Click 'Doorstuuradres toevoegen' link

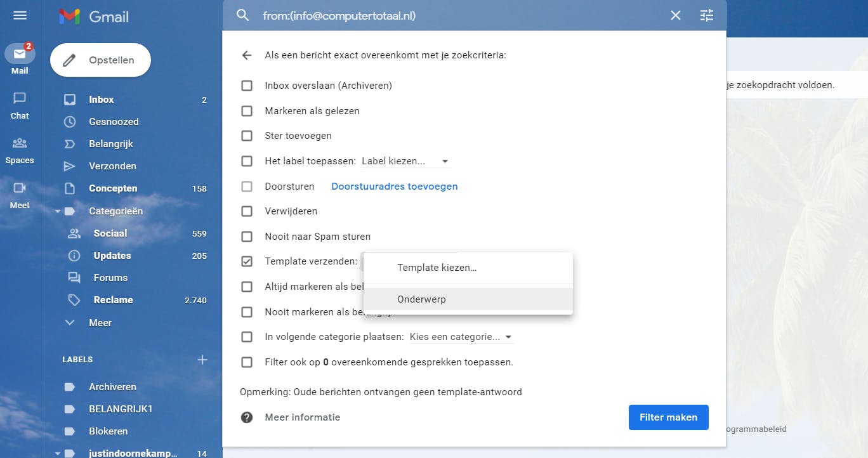point(394,186)
